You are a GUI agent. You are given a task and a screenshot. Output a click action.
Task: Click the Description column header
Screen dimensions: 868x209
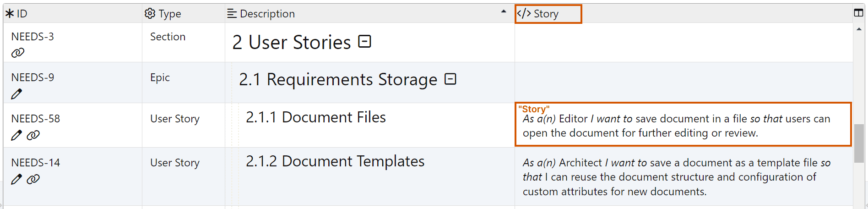[267, 14]
